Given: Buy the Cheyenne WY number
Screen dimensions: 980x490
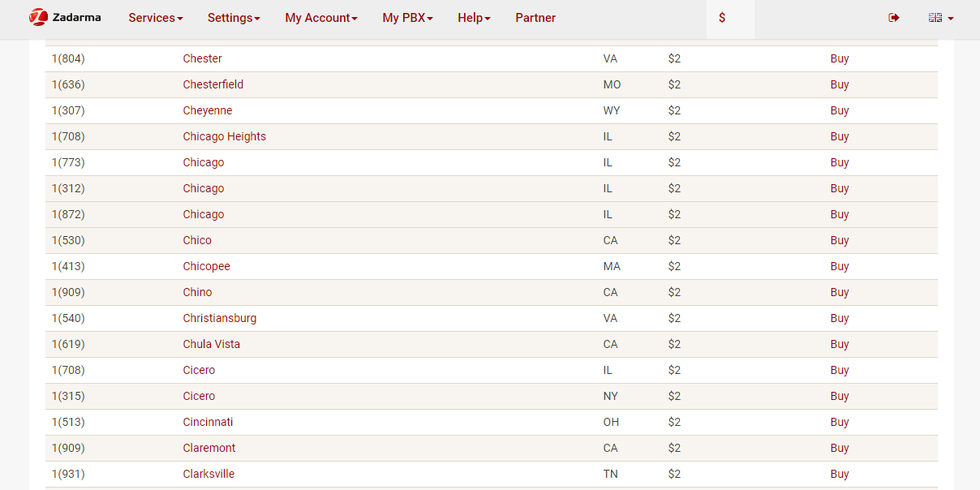Looking at the screenshot, I should pyautogui.click(x=840, y=110).
